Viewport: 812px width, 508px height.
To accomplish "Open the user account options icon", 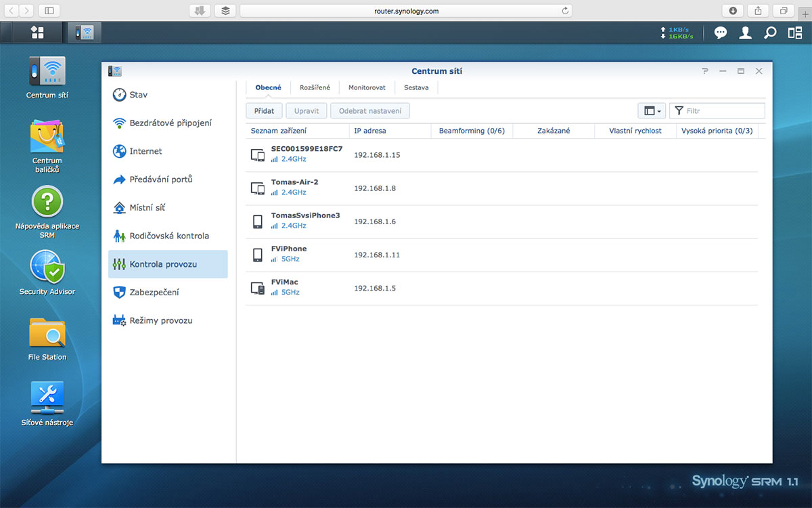I will pyautogui.click(x=745, y=33).
